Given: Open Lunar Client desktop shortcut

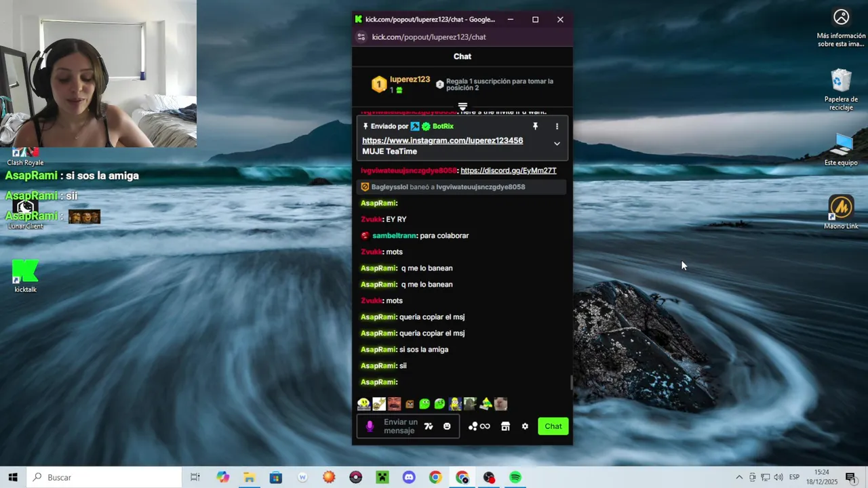Looking at the screenshot, I should [x=25, y=214].
